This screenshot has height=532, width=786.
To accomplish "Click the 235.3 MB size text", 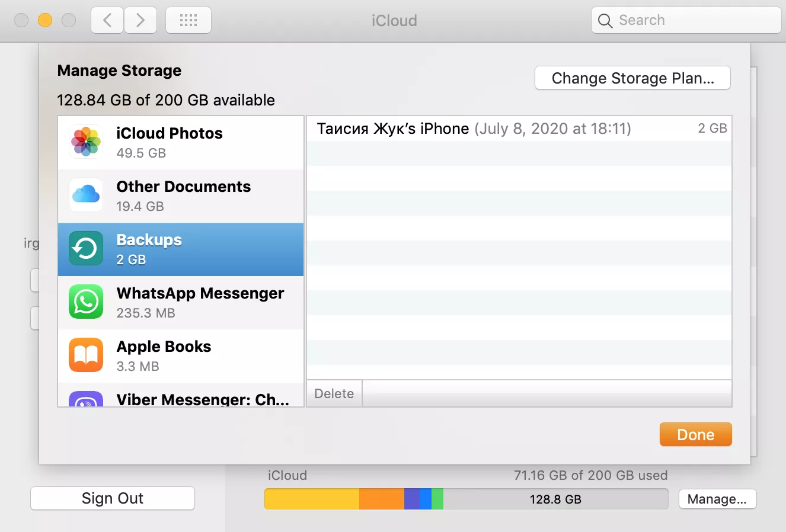I will tap(146, 313).
